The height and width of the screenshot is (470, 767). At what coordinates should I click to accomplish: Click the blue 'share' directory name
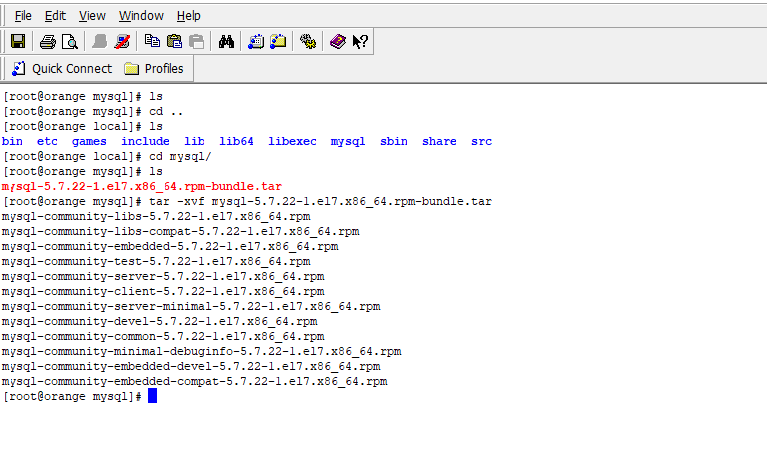pos(439,141)
